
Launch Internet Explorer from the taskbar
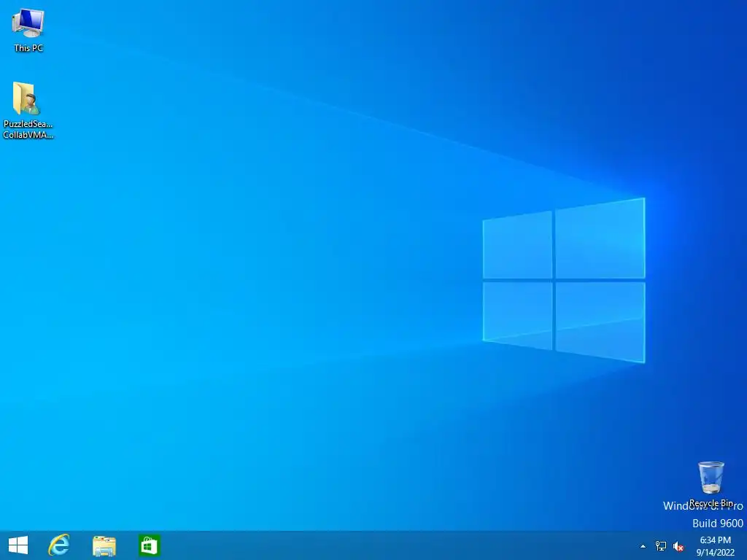pos(59,545)
